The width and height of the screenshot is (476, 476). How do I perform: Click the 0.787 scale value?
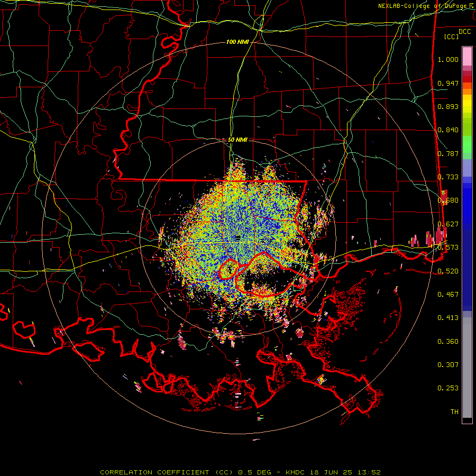tap(448, 153)
